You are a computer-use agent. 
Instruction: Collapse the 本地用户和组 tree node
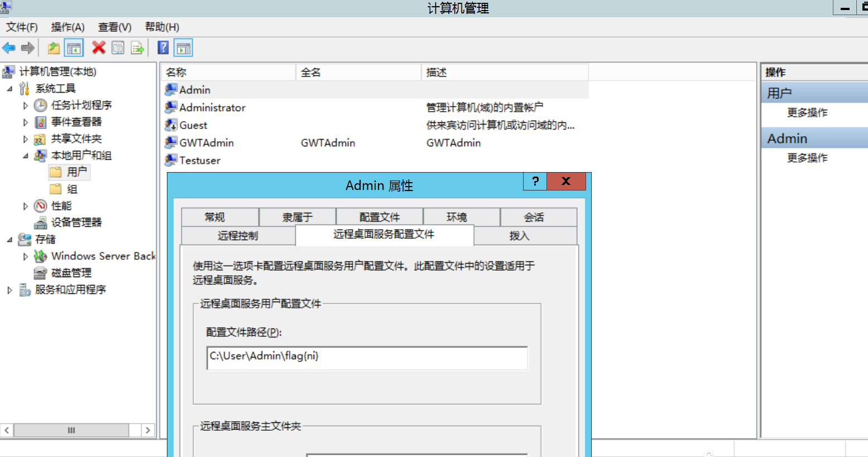(x=25, y=156)
